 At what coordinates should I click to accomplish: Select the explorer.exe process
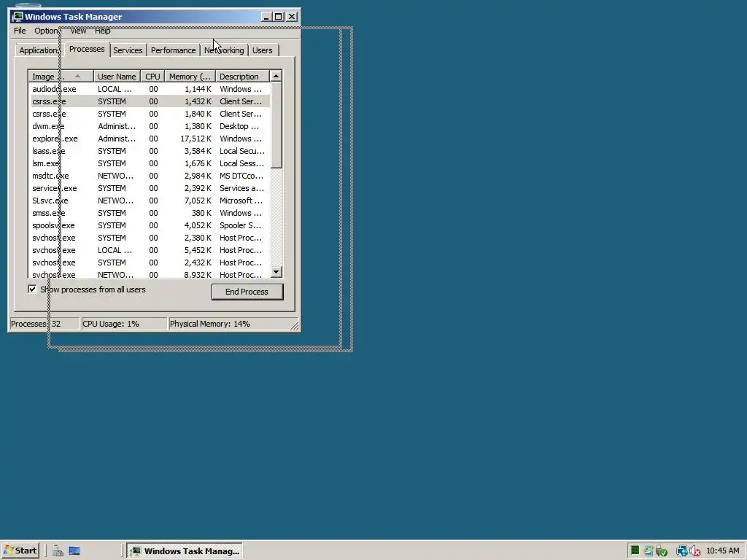149,139
